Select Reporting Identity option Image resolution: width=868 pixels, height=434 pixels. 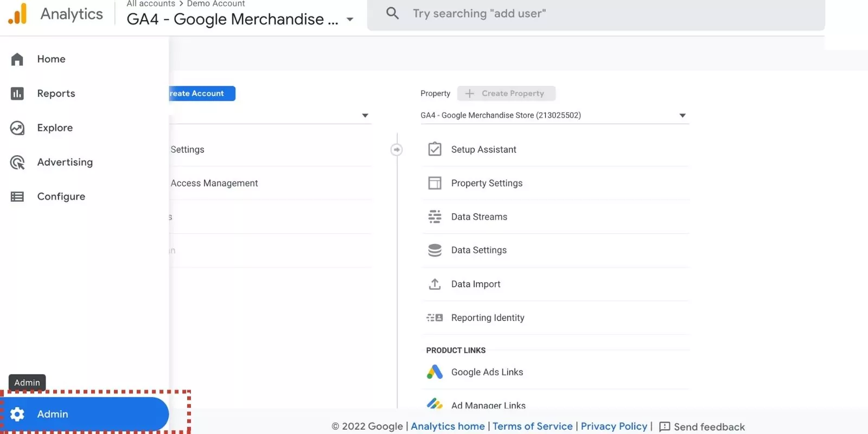(487, 318)
